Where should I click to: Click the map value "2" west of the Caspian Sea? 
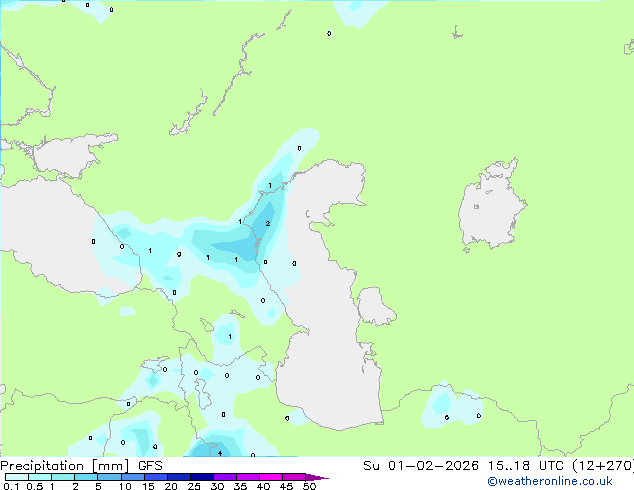coord(268,223)
